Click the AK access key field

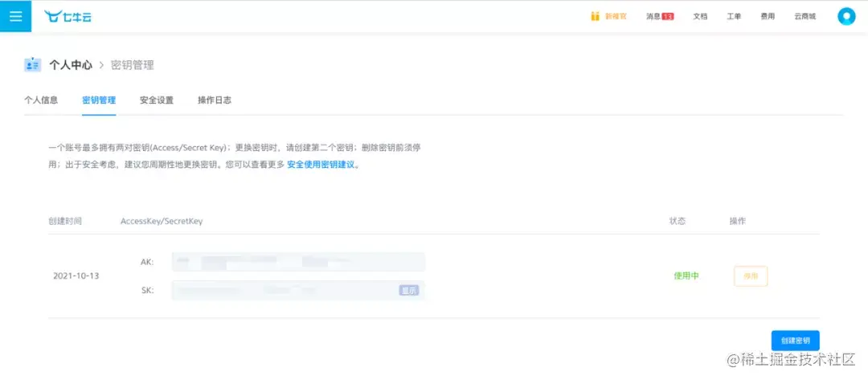pyautogui.click(x=298, y=262)
